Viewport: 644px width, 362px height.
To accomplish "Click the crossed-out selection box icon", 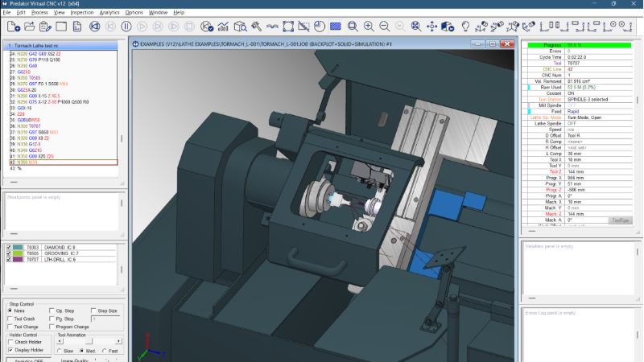I will click(x=304, y=27).
